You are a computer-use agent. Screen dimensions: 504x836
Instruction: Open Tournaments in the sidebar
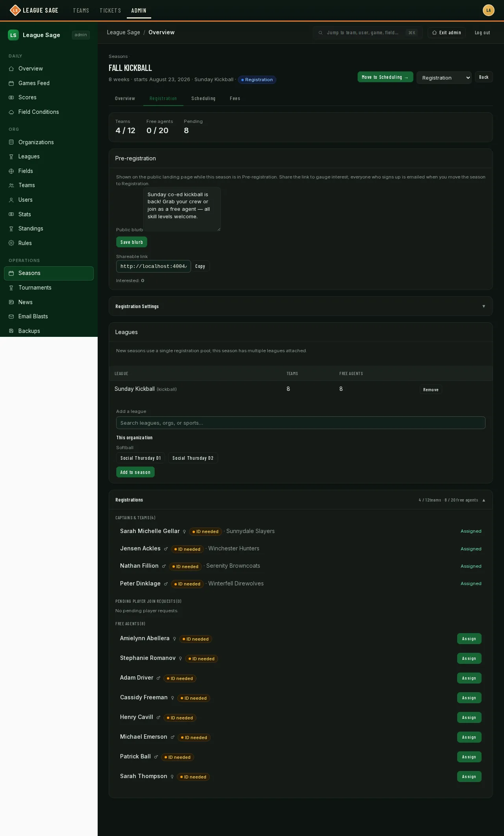pyautogui.click(x=49, y=288)
